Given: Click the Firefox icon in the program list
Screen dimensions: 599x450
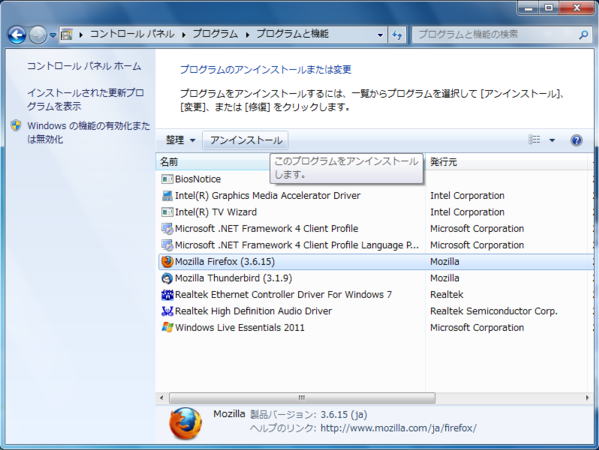Looking at the screenshot, I should click(167, 262).
